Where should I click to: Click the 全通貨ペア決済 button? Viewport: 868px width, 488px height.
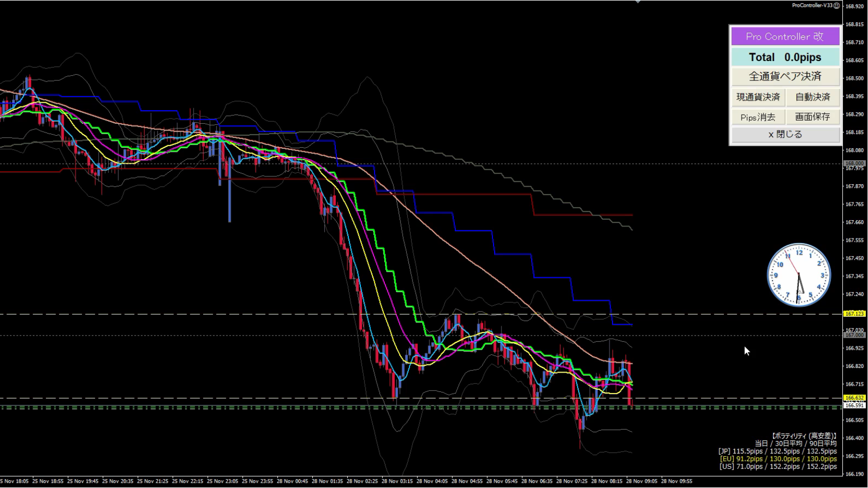[785, 77]
